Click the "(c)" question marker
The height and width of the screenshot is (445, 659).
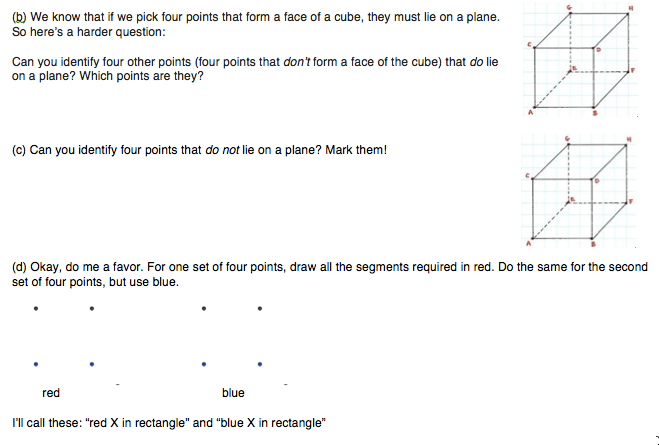(18, 150)
